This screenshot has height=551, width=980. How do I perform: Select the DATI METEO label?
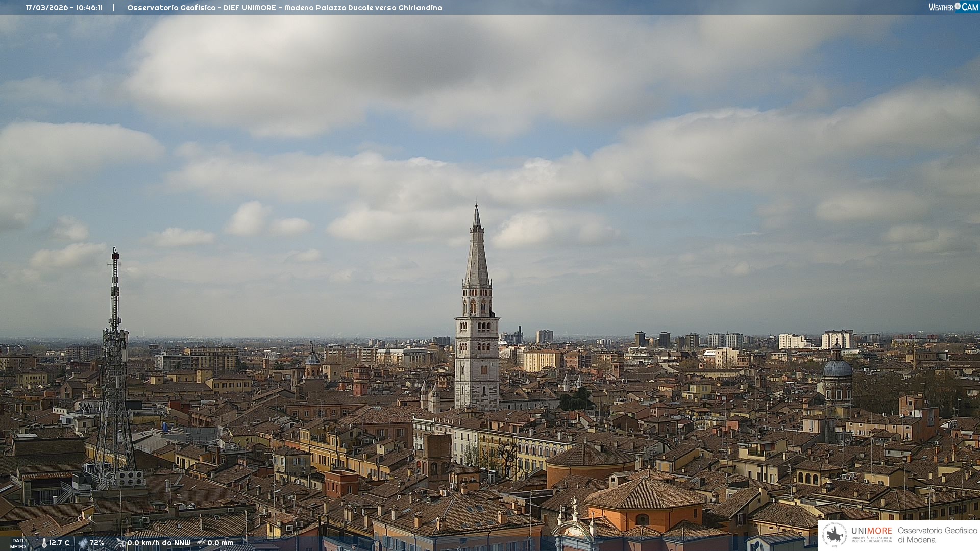click(x=18, y=544)
